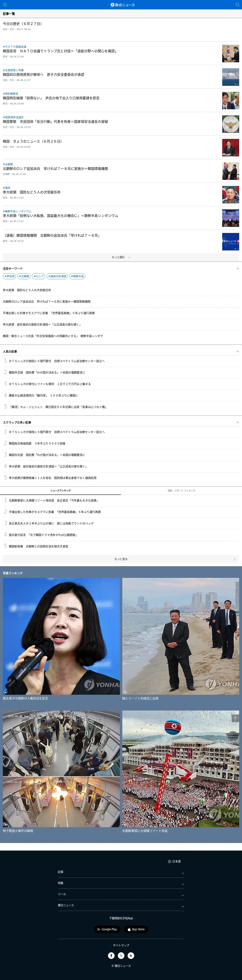Open 韓国総合株価指数 3年半ぶり3000突破 article
The image size is (242, 980).
[37, 443]
